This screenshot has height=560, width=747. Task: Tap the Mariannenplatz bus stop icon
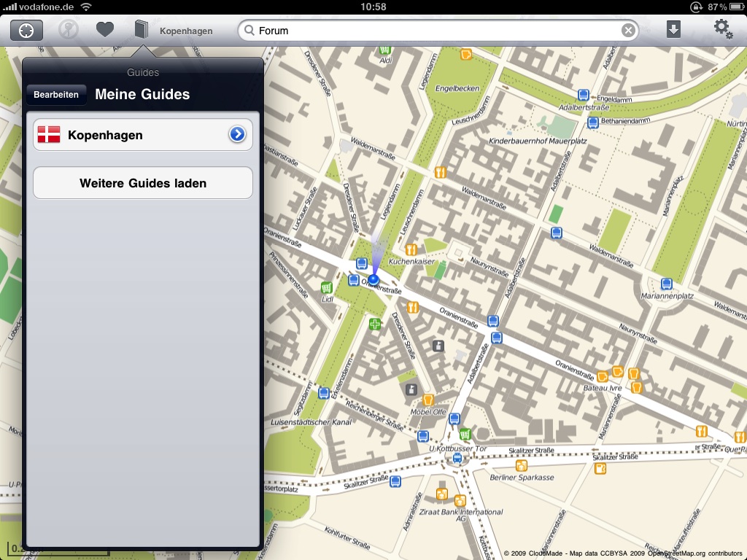pos(666,284)
